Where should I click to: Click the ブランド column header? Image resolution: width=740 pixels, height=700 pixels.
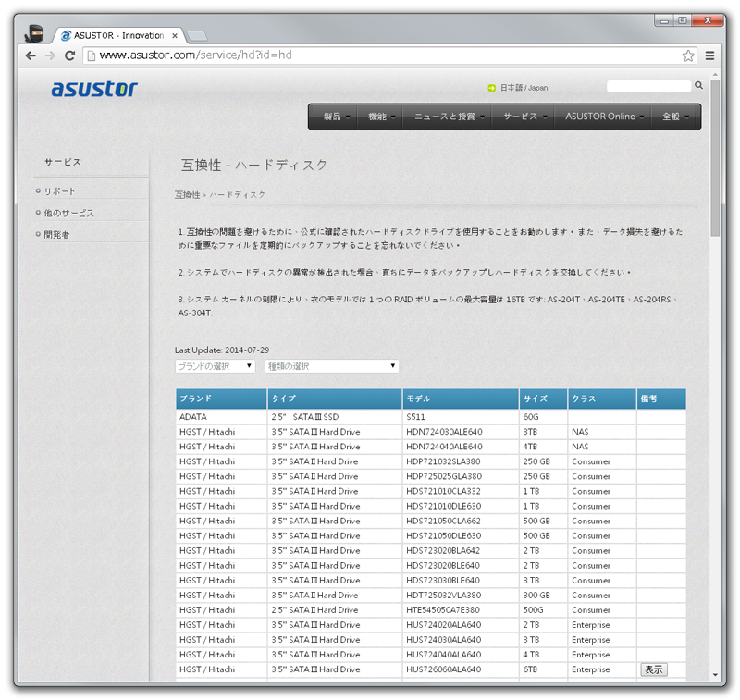[221, 399]
